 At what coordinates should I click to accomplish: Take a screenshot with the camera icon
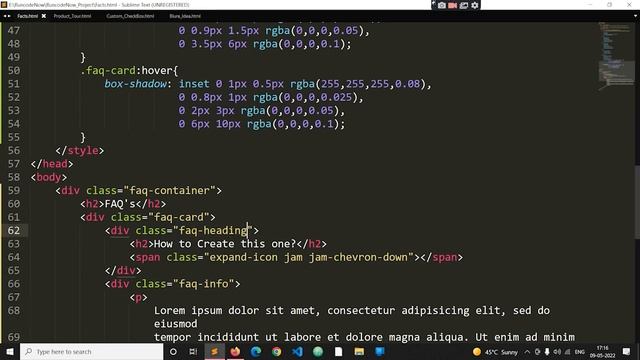(442, 5)
